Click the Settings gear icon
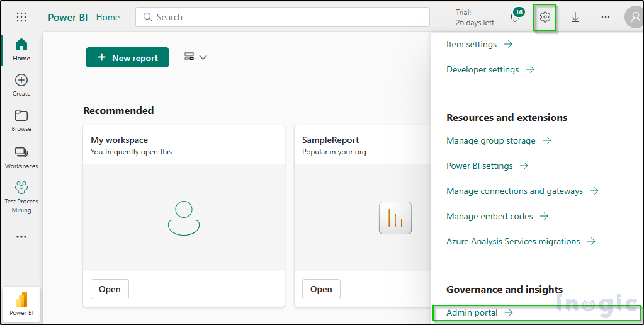644x325 pixels. [x=545, y=17]
